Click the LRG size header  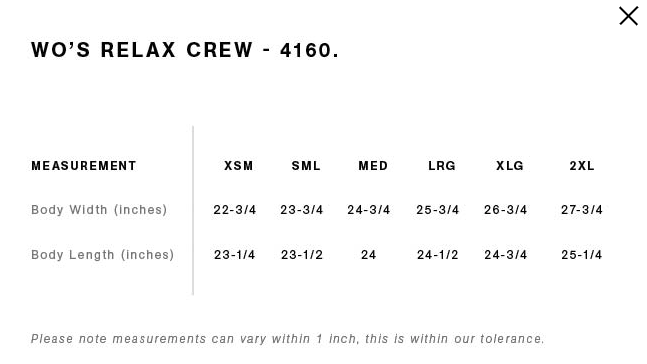[x=442, y=166]
